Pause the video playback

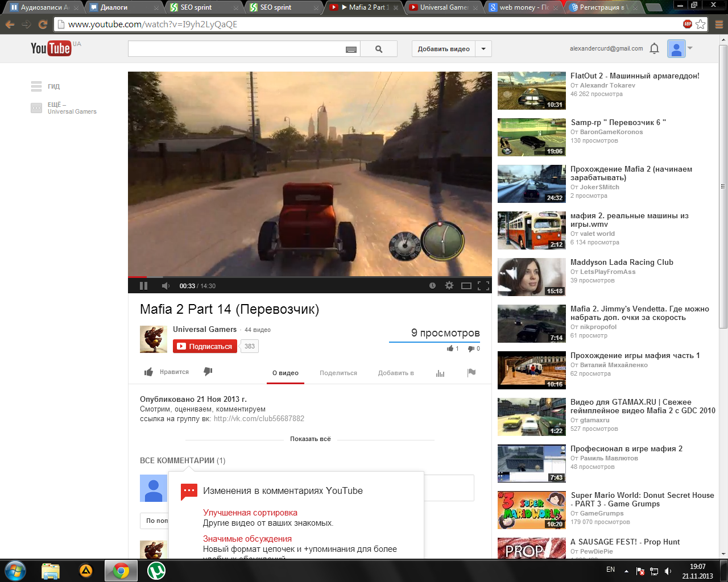[x=143, y=286]
